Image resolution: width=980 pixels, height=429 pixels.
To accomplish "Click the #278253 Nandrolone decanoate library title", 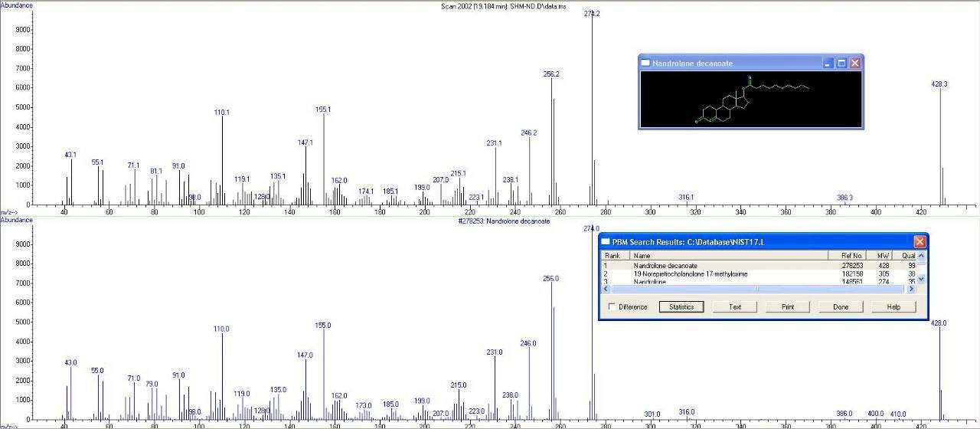I will point(504,221).
